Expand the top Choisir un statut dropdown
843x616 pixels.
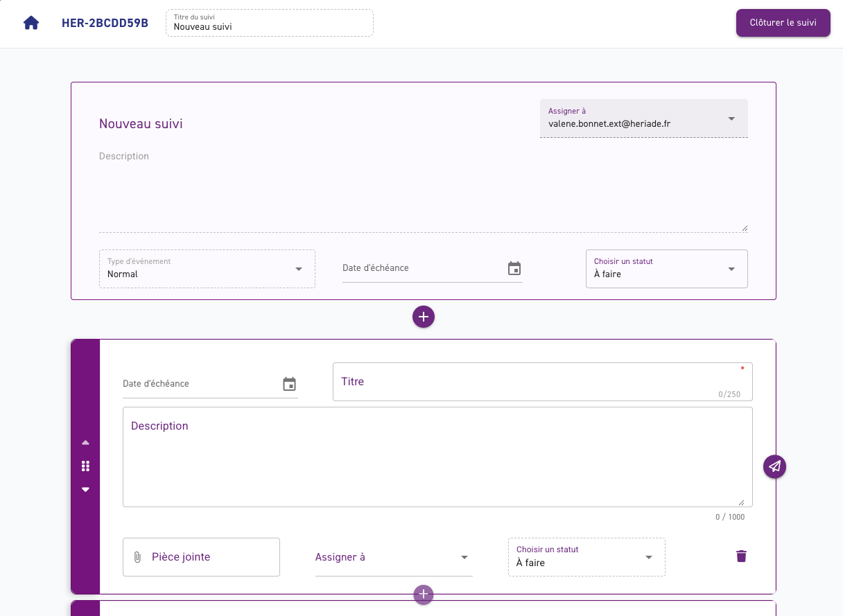667,269
